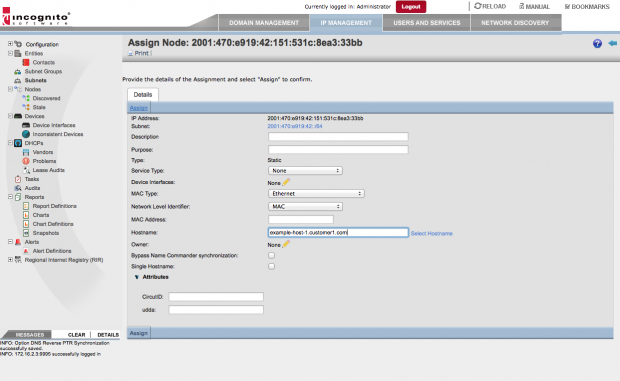Viewport: 620px width, 381px height.
Task: Click the Devices icon in tree
Action: pyautogui.click(x=18, y=116)
